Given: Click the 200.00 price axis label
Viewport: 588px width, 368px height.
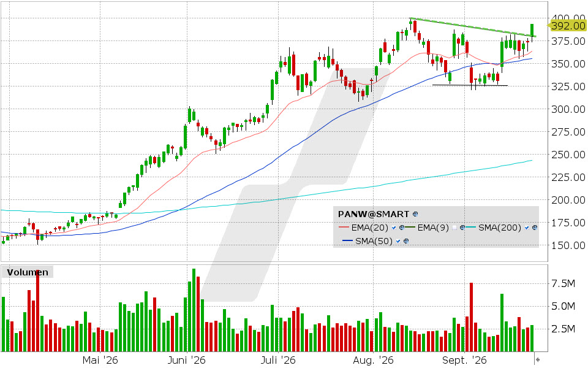Looking at the screenshot, I should point(568,200).
